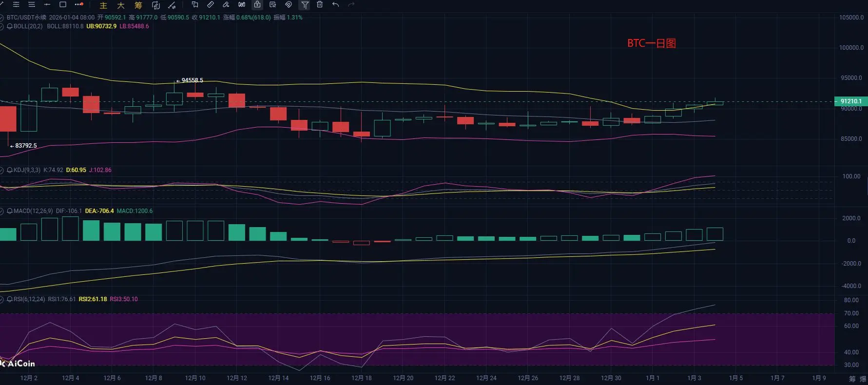The width and height of the screenshot is (868, 385).
Task: Click the MACD:1200.6 value
Action: [x=135, y=211]
